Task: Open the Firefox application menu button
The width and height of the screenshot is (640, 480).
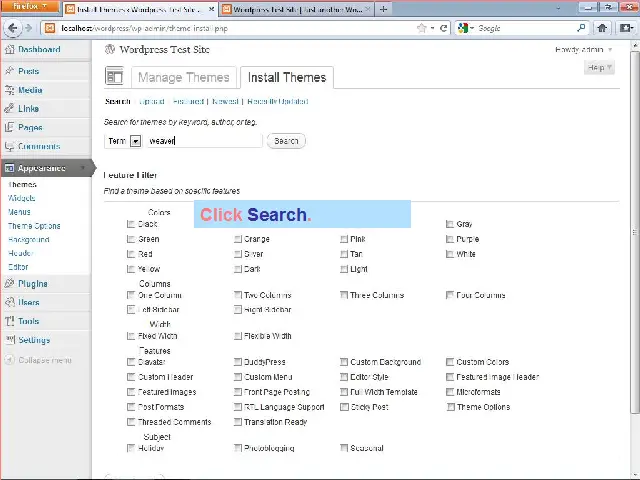Action: [30, 7]
